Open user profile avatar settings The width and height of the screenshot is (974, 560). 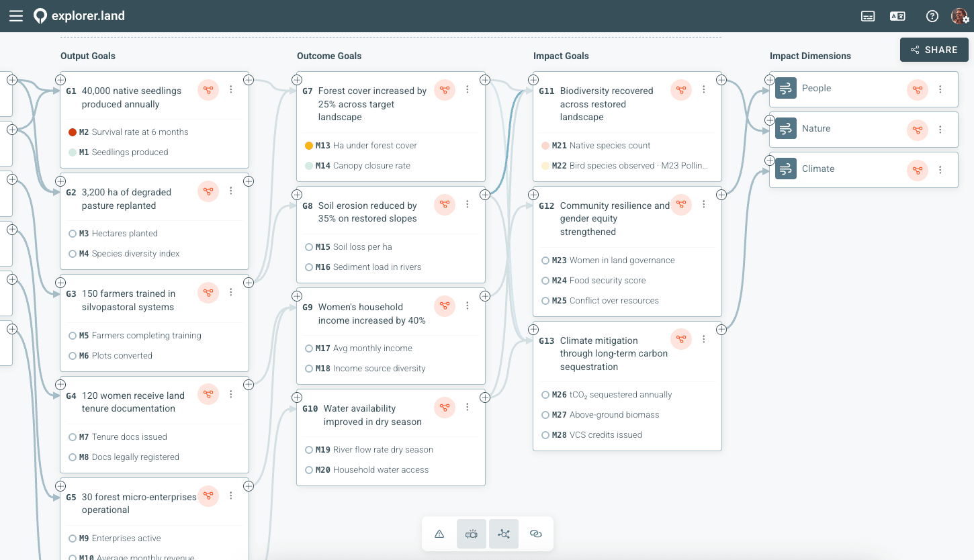959,17
